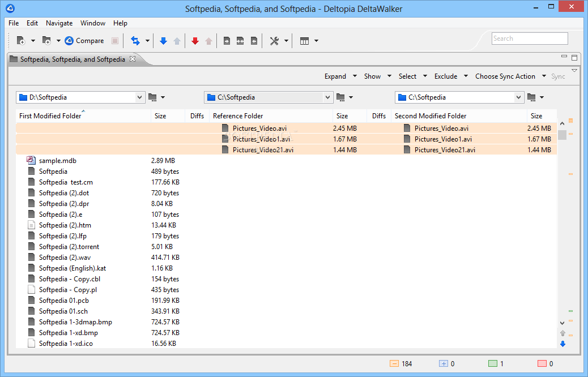Click the new file comparison icon
588x377 pixels.
pos(21,40)
